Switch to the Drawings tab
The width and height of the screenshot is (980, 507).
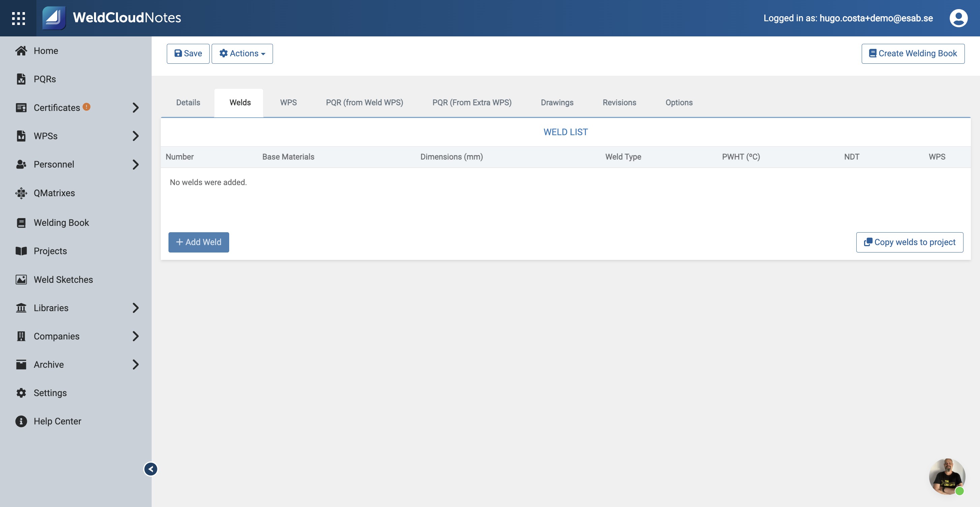(557, 103)
